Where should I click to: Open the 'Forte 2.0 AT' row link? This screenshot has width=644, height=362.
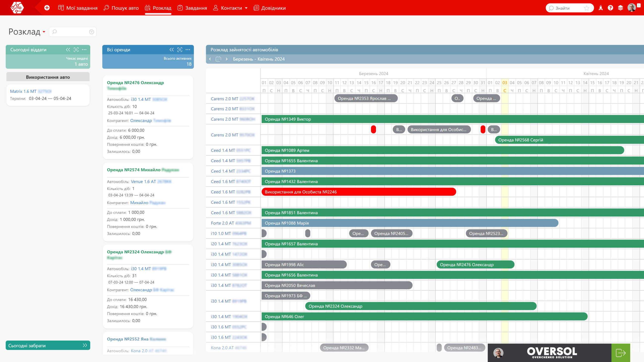[222, 223]
